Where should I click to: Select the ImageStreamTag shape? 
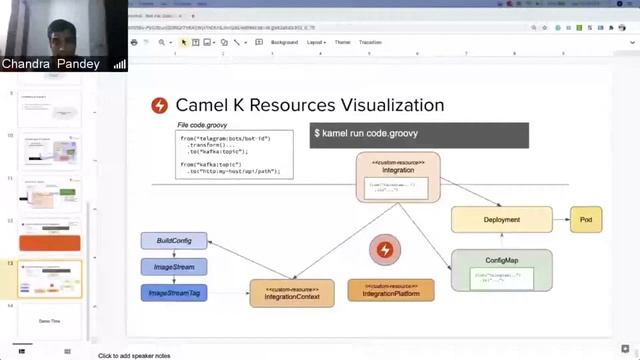coord(174,293)
